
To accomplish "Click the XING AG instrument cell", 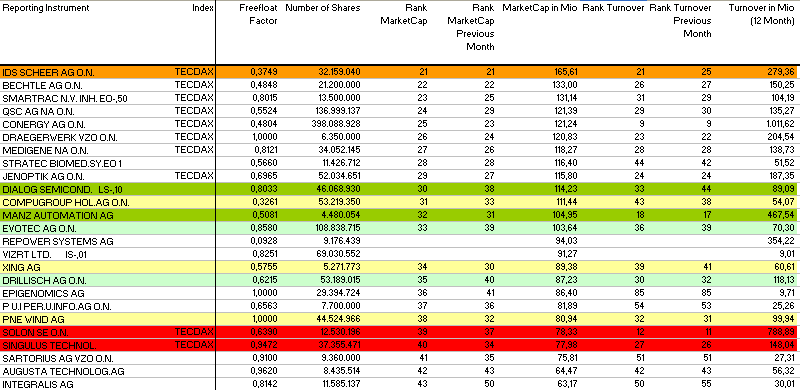I will click(x=21, y=267).
